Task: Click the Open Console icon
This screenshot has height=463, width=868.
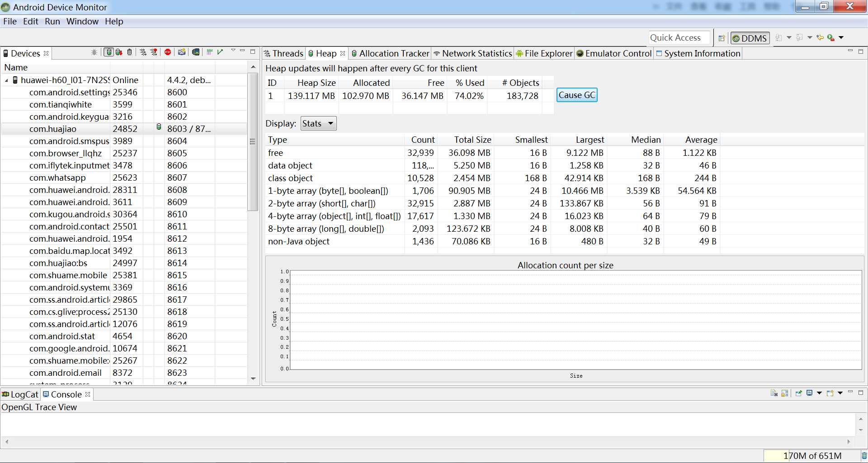Action: [830, 393]
